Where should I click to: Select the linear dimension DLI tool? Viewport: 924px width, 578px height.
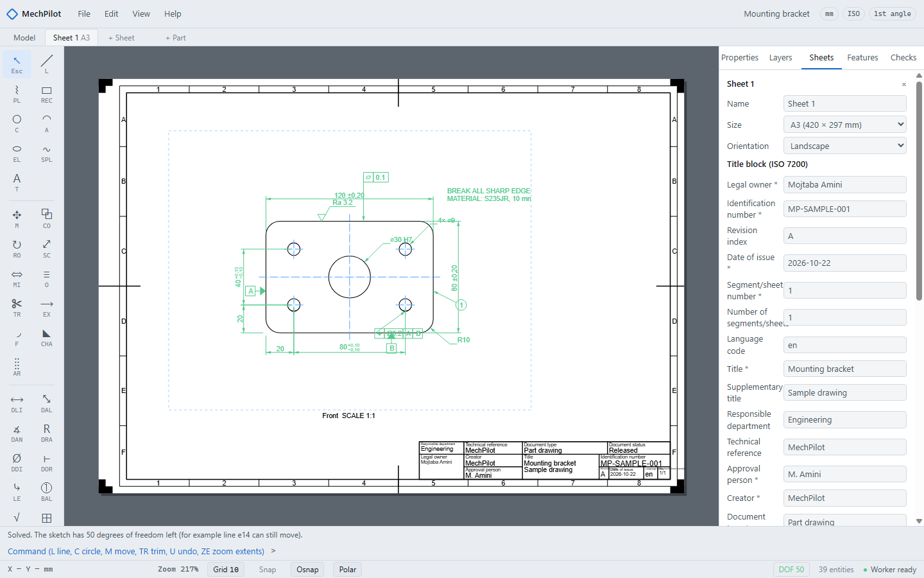[x=17, y=404]
